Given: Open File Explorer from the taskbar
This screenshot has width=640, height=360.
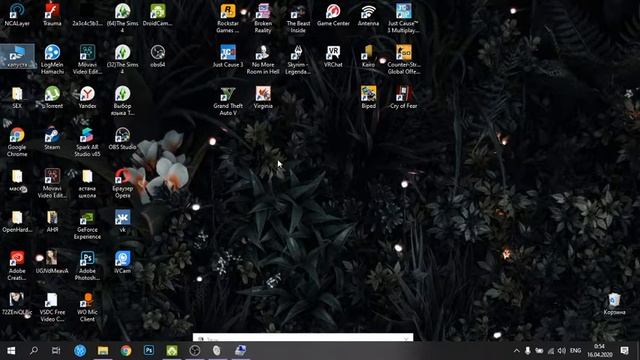Looking at the screenshot, I should (103, 351).
